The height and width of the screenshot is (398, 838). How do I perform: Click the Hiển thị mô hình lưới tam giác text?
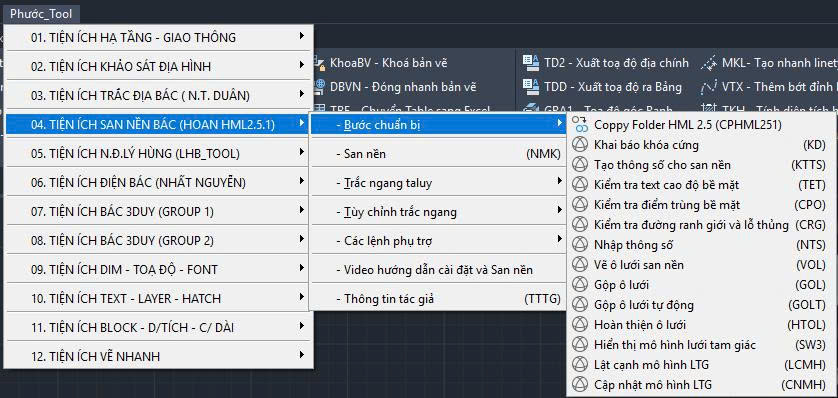[x=675, y=345]
